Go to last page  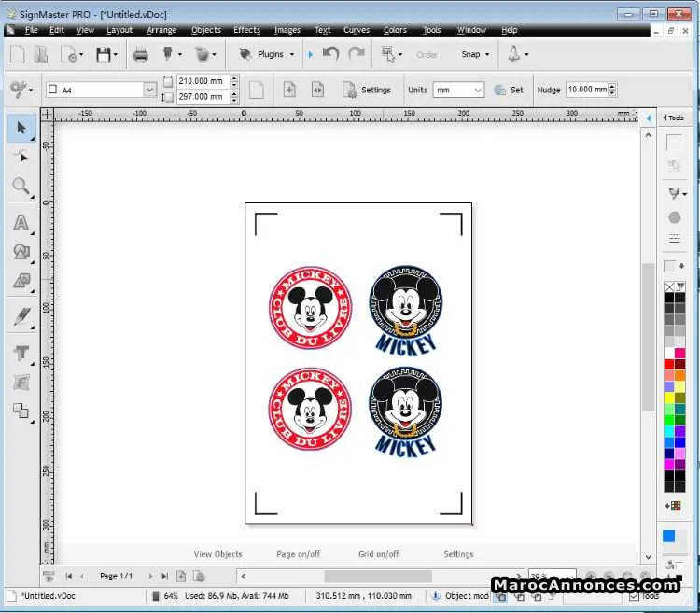pyautogui.click(x=164, y=576)
